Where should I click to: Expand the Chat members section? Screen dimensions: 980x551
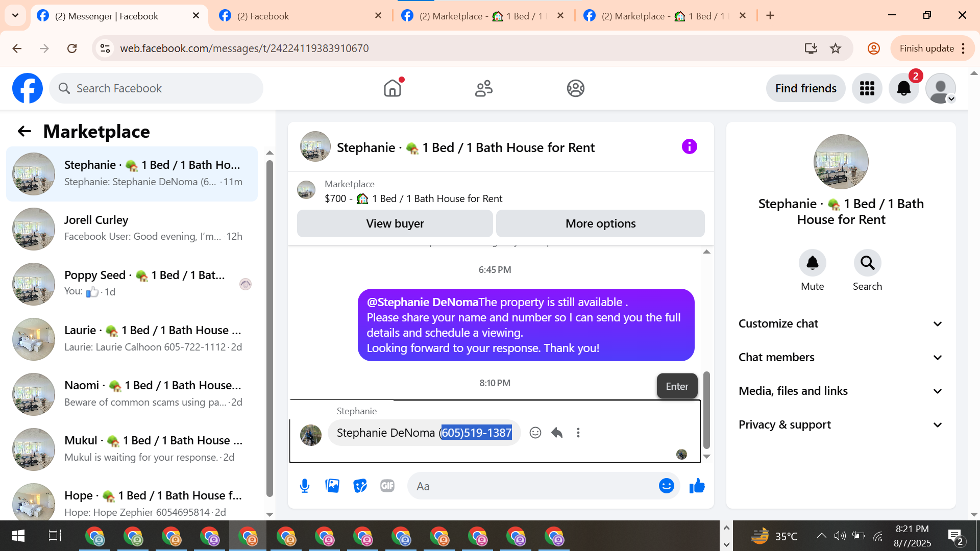coord(841,358)
